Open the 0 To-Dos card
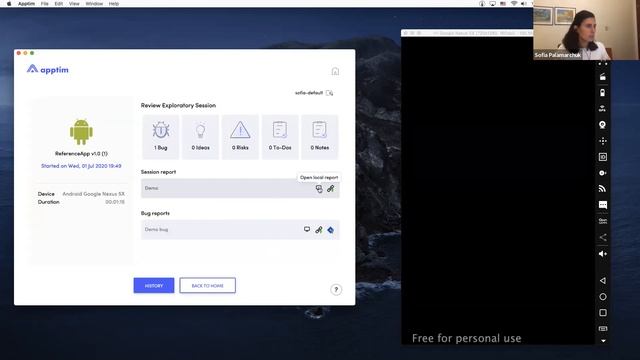 280,137
